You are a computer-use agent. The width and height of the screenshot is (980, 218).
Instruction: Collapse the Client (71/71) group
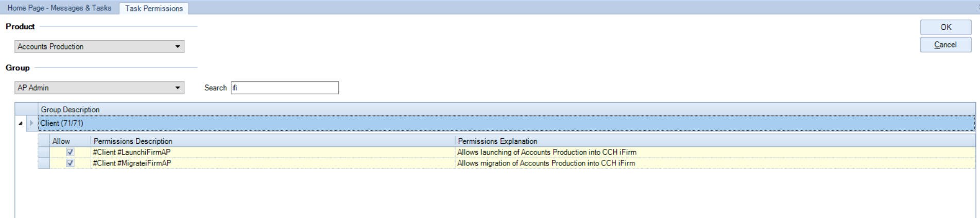pos(20,124)
